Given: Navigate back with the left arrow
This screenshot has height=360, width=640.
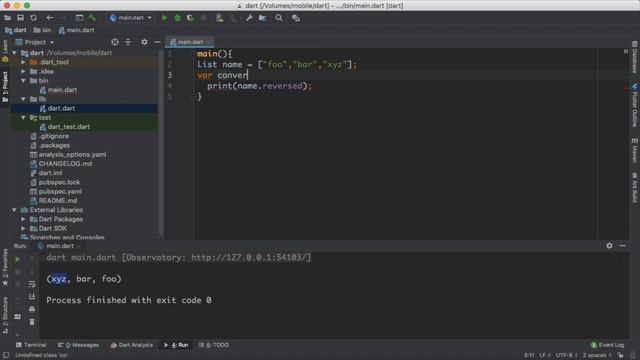Looking at the screenshot, I should 49,18.
